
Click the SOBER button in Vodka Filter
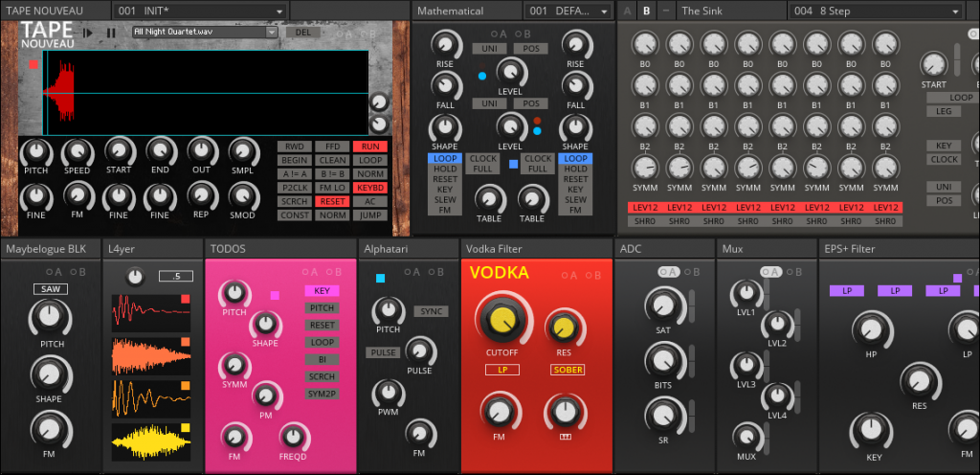(567, 369)
